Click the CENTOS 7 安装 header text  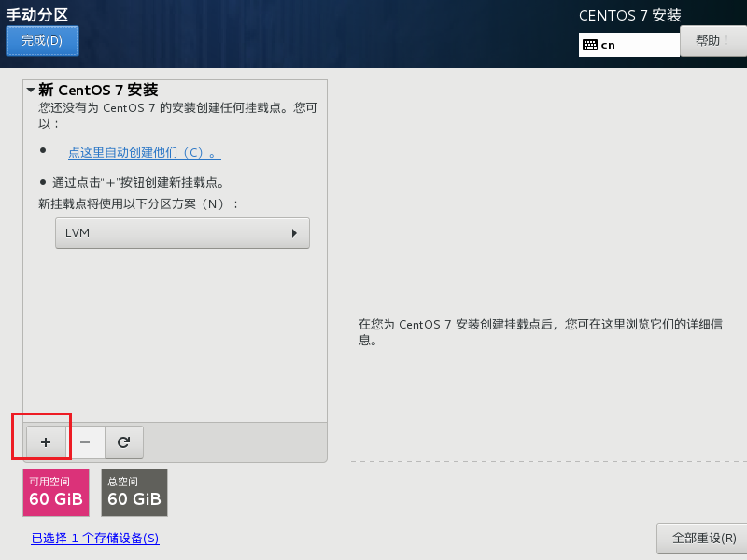629,15
